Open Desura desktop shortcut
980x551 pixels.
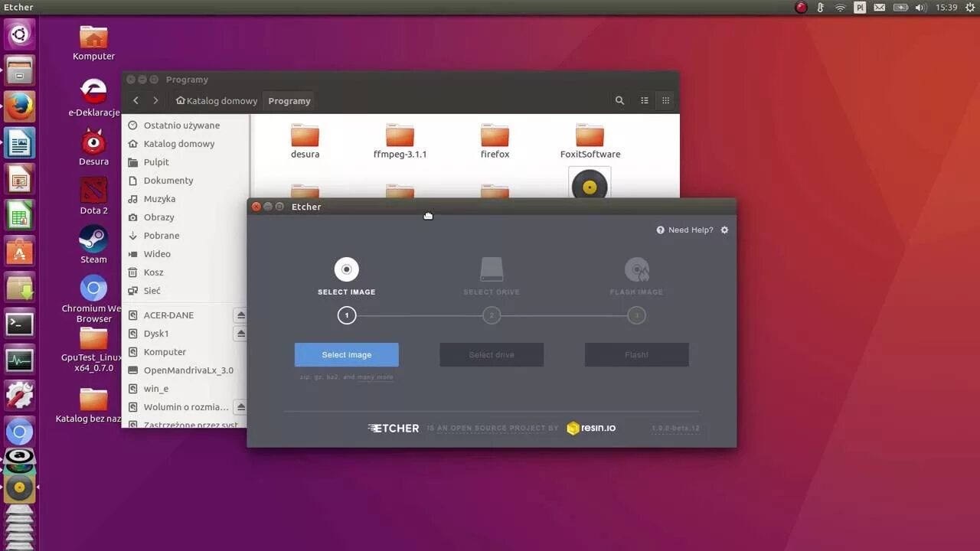pos(93,148)
